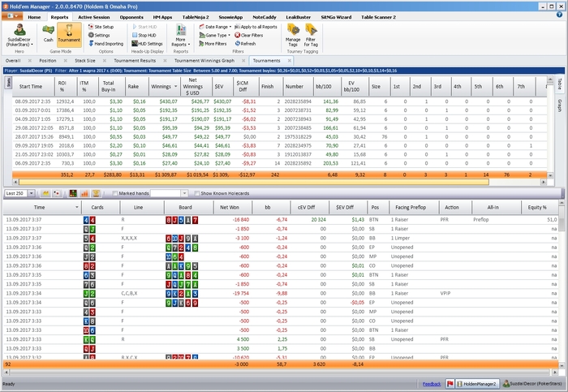The image size is (568, 392).
Task: Click Filter for Tag
Action: (x=311, y=35)
